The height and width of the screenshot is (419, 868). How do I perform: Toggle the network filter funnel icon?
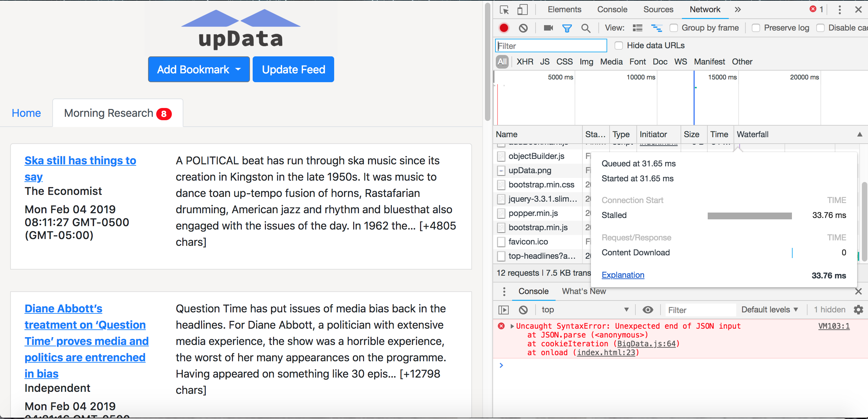[x=567, y=28]
